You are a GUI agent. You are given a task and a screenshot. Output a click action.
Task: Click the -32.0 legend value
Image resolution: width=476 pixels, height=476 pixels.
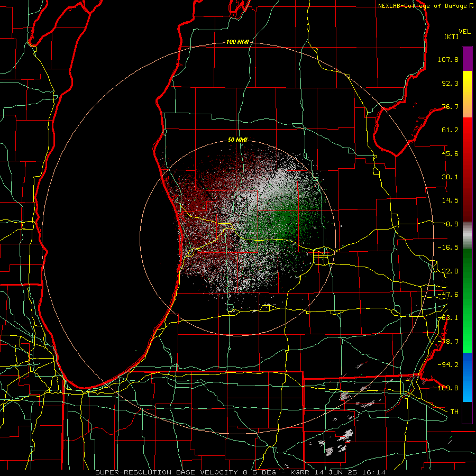448,271
